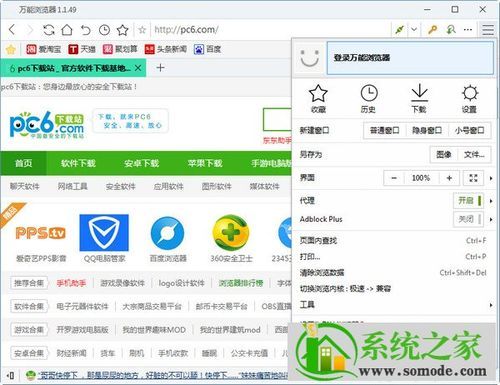This screenshot has height=385, width=500.
Task: Open a 隐身窗口 incognito window
Action: pyautogui.click(x=427, y=130)
